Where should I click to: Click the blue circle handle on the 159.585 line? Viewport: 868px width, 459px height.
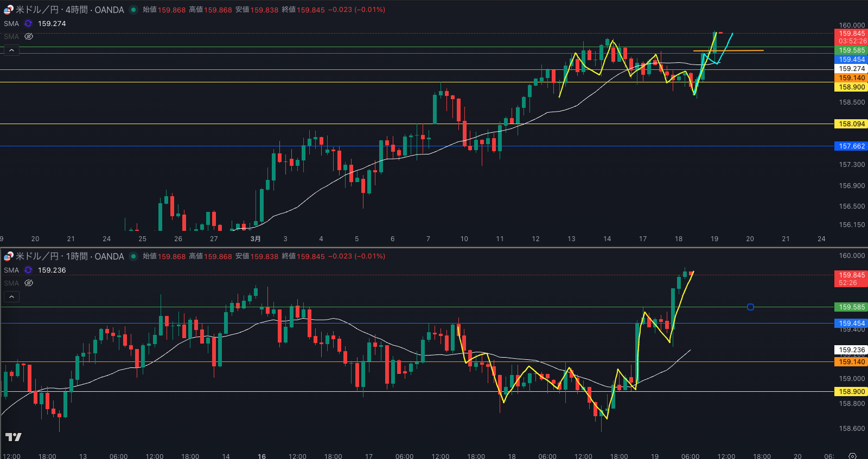pos(750,307)
